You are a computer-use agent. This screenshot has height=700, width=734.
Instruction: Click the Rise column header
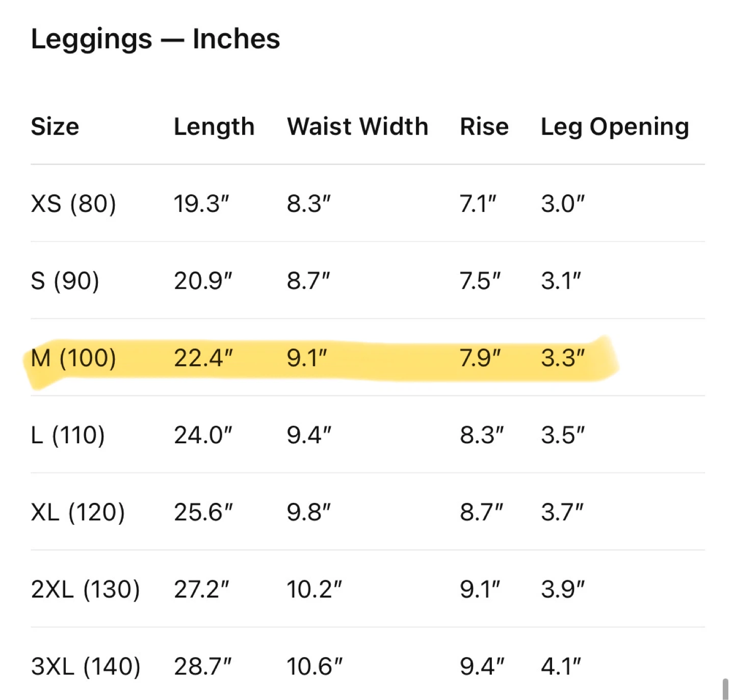tap(484, 126)
